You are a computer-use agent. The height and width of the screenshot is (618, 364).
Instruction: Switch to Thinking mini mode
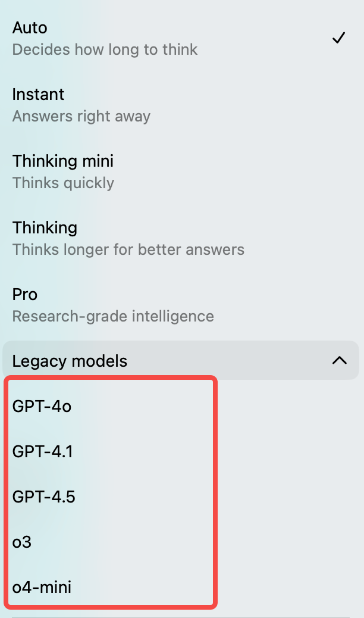tap(62, 161)
